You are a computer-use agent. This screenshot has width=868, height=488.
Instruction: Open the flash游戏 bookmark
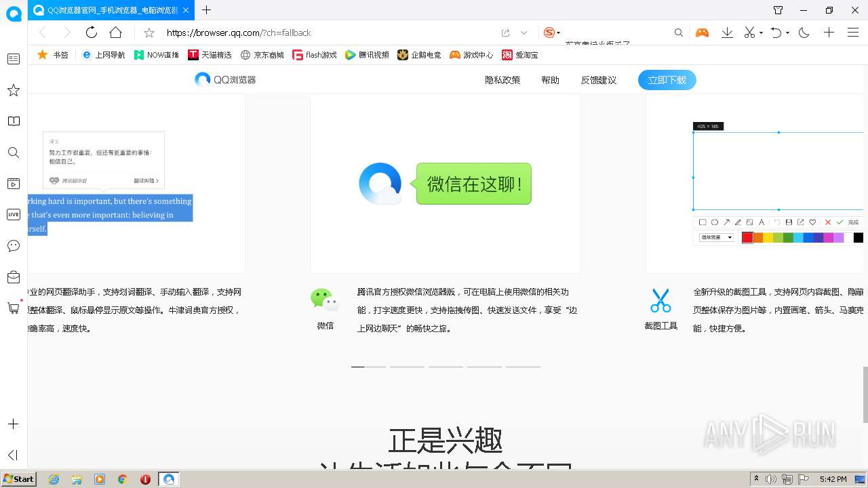(315, 55)
